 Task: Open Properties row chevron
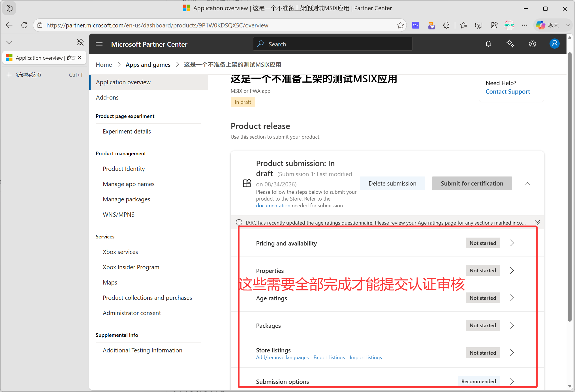(x=512, y=270)
